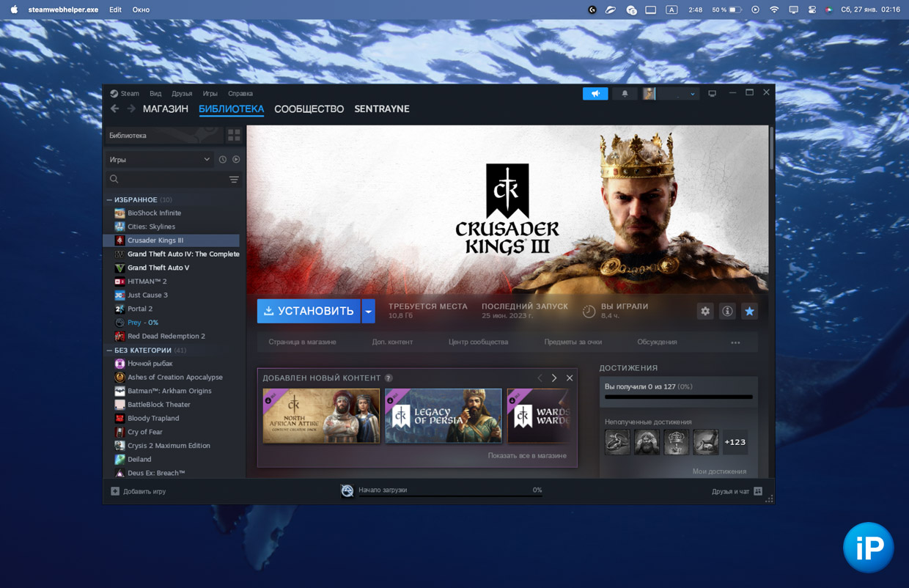Click Показать все в магазине link
Viewport: 909px width, 588px height.
pos(527,456)
